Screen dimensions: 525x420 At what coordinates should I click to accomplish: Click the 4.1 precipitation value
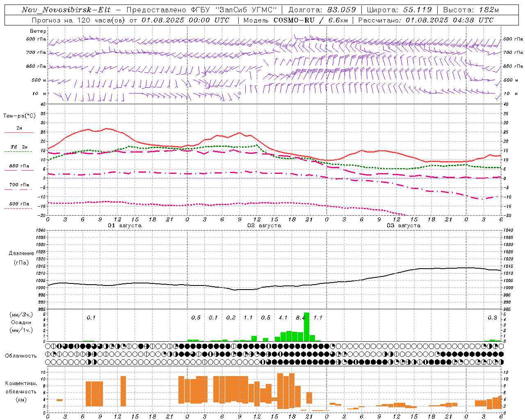click(x=283, y=317)
